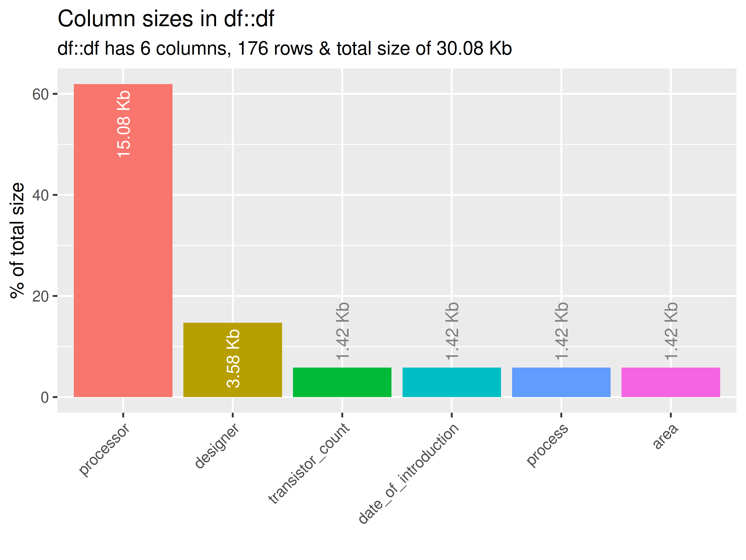Click the 60 tick on y-axis
The width and height of the screenshot is (746, 560).
(x=40, y=94)
